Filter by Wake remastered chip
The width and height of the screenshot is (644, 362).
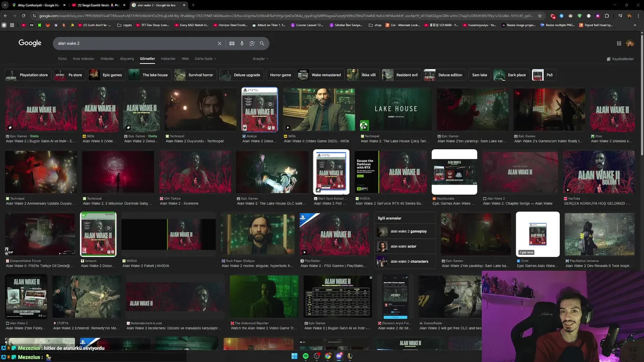coord(320,75)
